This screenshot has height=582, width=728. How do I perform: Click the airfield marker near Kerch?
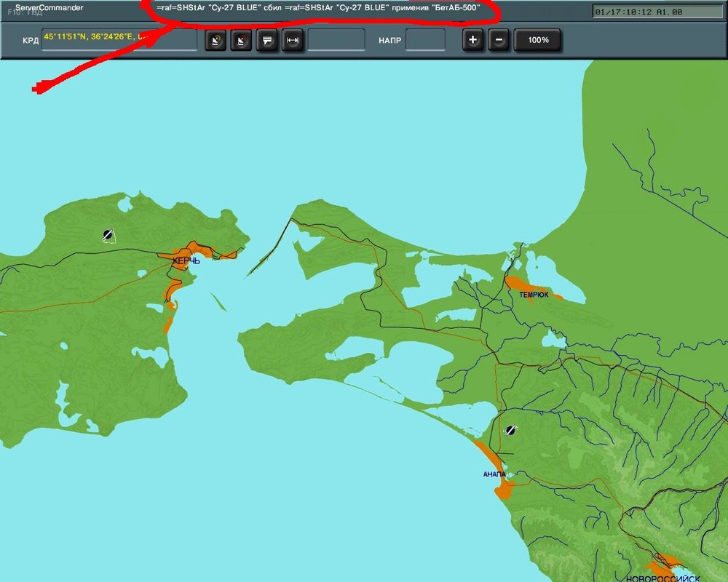pyautogui.click(x=108, y=234)
